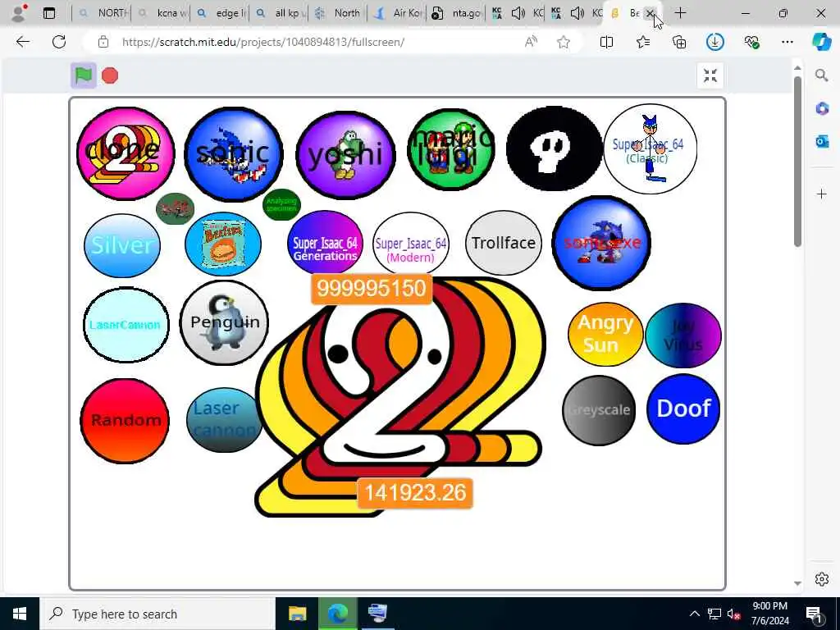
Task: Pick the Penguin character circle
Action: (225, 322)
